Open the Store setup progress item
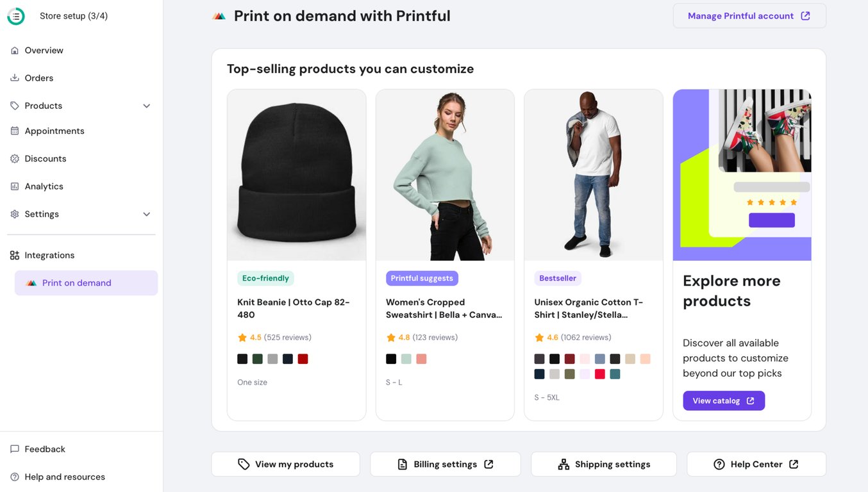Viewport: 868px width, 492px height. pyautogui.click(x=73, y=15)
